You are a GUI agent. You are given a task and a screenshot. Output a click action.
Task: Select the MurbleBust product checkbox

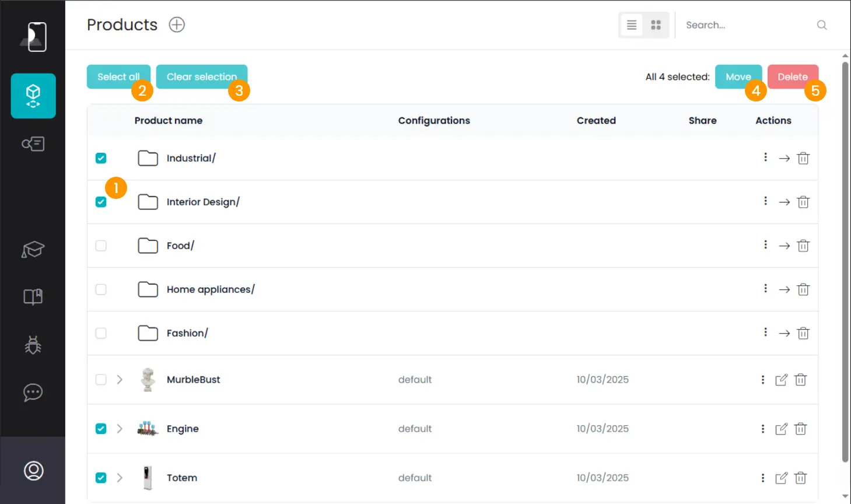point(101,380)
